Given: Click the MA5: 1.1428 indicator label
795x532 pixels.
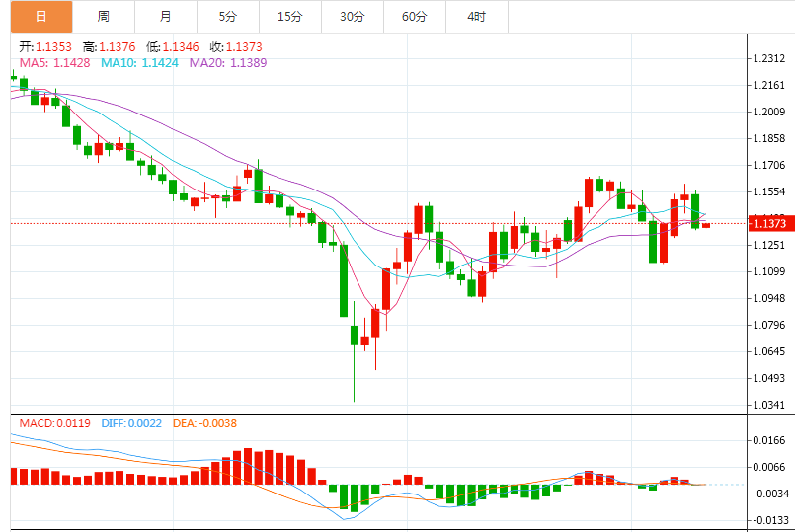Looking at the screenshot, I should pyautogui.click(x=54, y=63).
